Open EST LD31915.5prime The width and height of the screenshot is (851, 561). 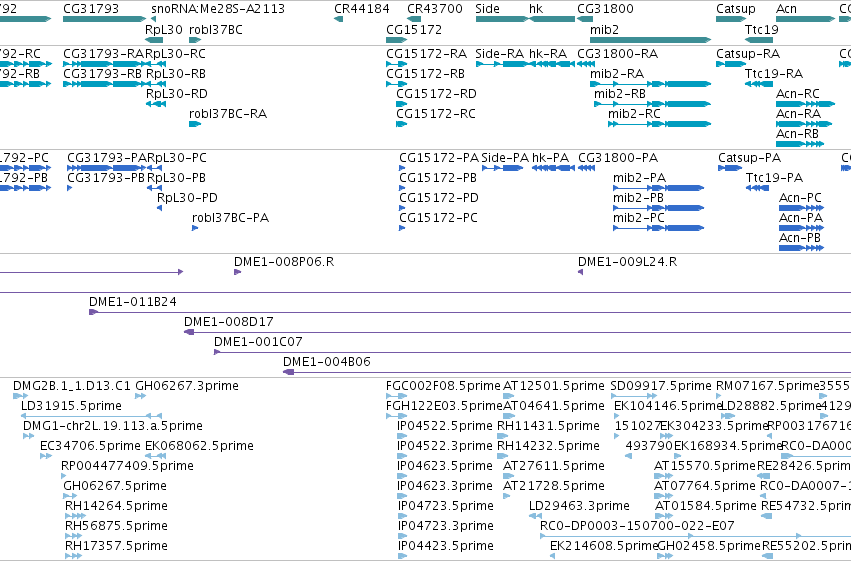71,406
